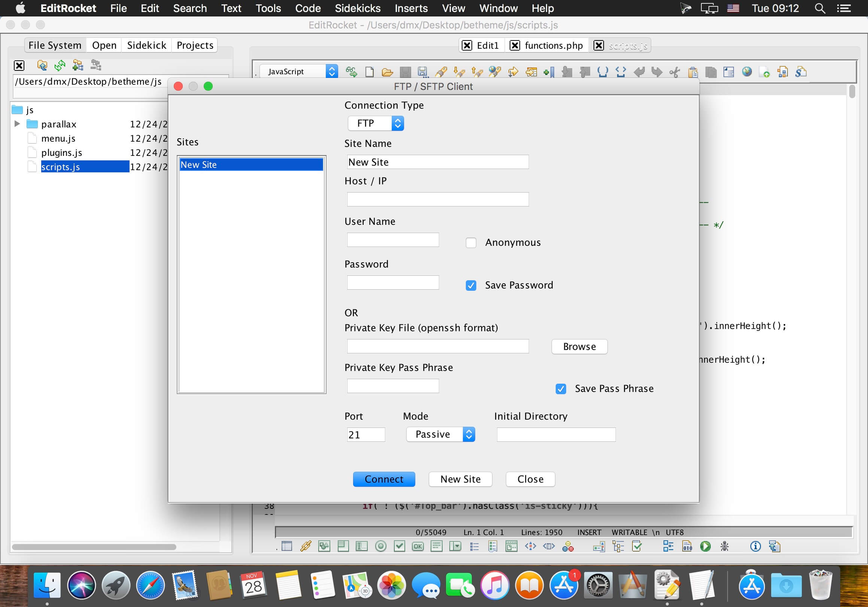Click the editor vertical scrollbar thumb
This screenshot has width=868, height=607.
852,91
